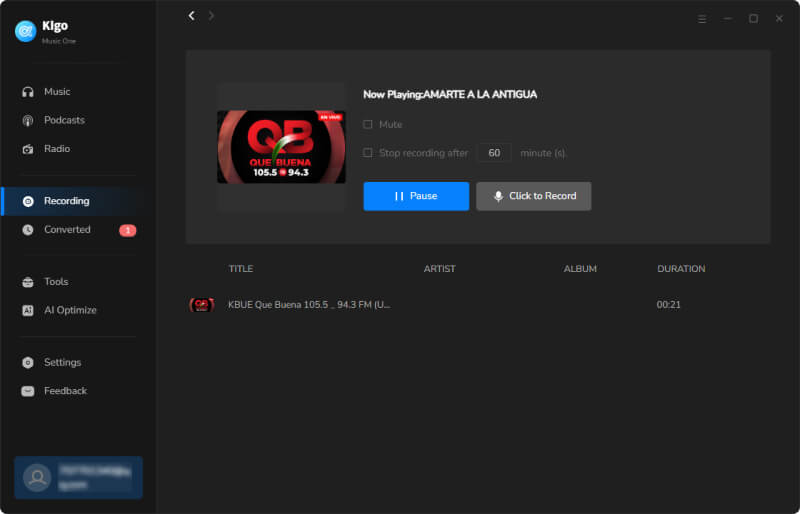Click the 00:21 duration value
800x514 pixels.
coord(668,305)
